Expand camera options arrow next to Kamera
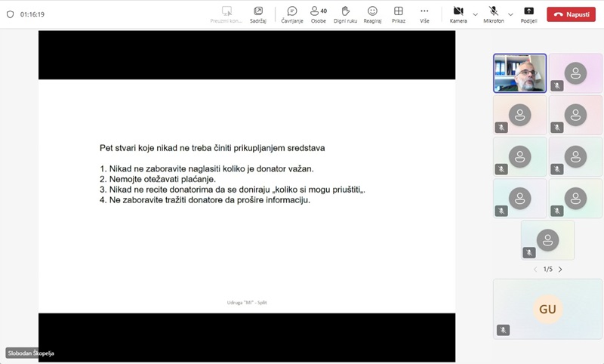The height and width of the screenshot is (364, 604). (x=476, y=14)
